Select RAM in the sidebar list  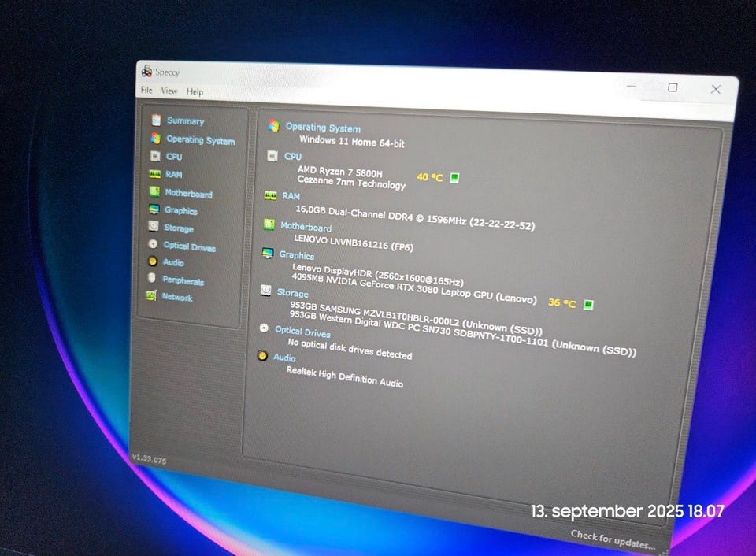pyautogui.click(x=173, y=175)
